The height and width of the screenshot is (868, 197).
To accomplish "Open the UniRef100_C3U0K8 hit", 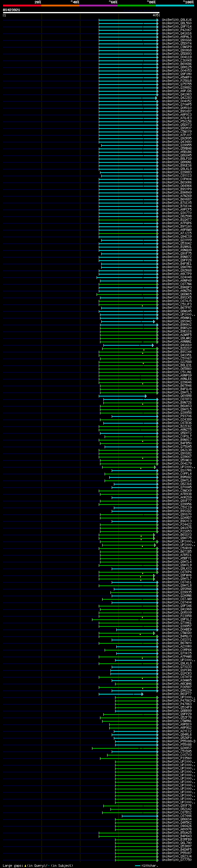I will pos(177,61).
